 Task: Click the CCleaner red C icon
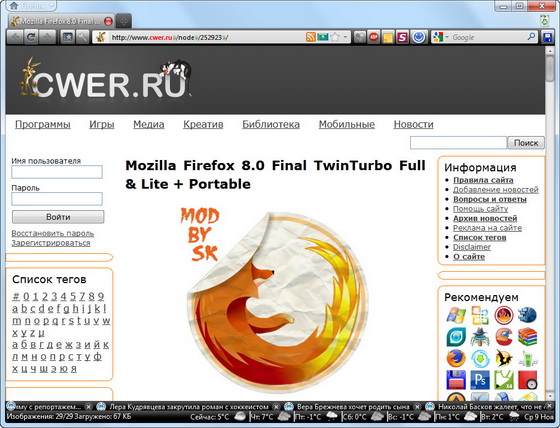(x=504, y=337)
